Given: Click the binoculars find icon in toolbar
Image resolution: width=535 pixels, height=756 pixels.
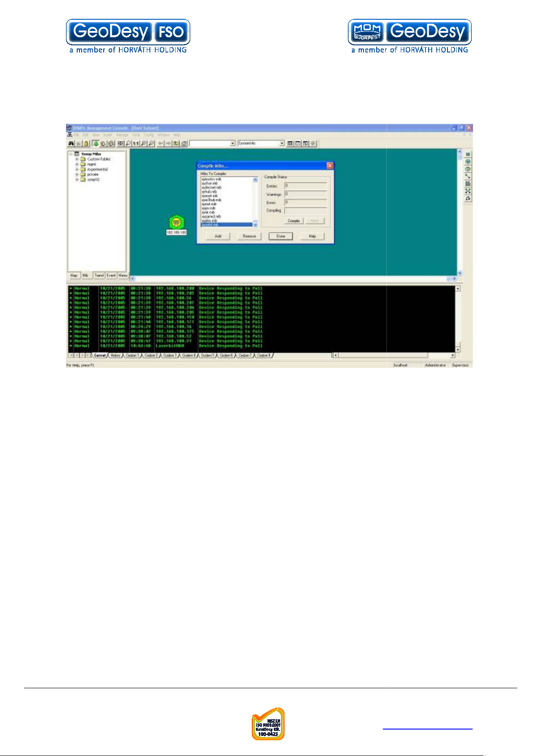Looking at the screenshot, I should click(x=71, y=144).
